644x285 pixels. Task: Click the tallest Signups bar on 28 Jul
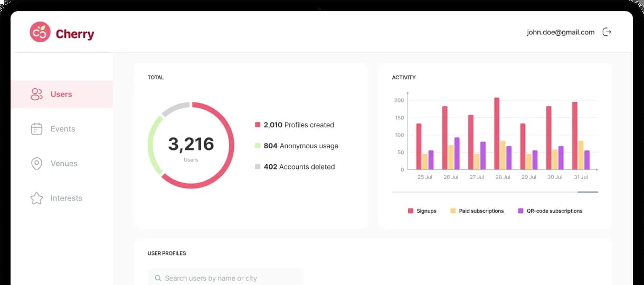497,134
